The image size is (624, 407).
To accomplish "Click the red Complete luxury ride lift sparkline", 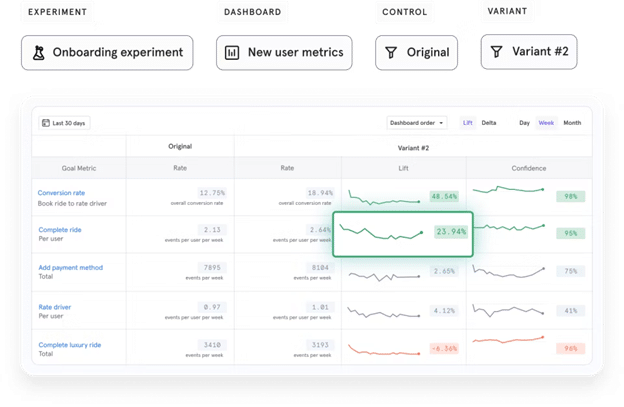I will point(385,349).
